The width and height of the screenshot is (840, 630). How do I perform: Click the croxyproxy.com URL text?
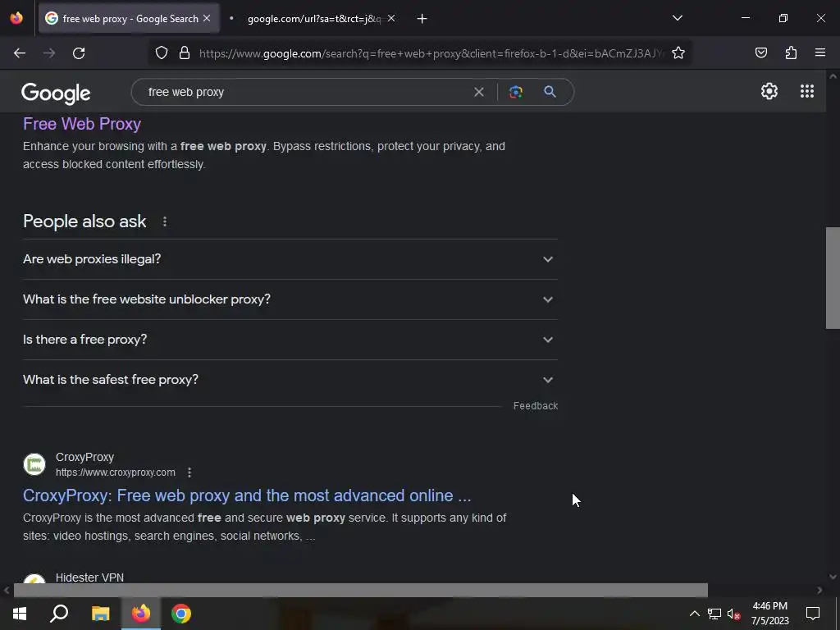point(115,472)
